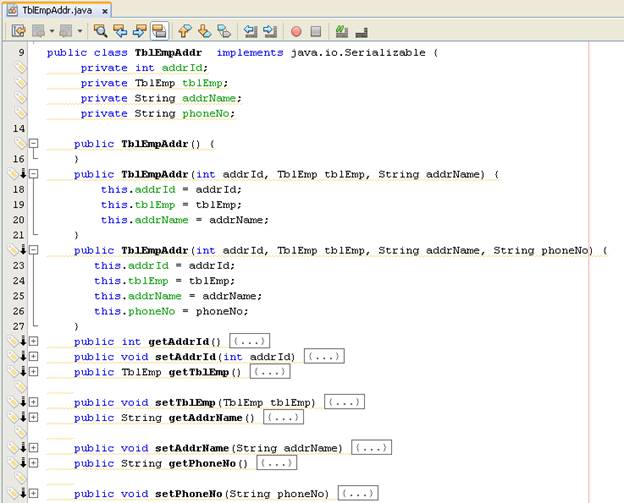
Task: Click gutter annotation for four-argument constructor
Action: (x=17, y=250)
